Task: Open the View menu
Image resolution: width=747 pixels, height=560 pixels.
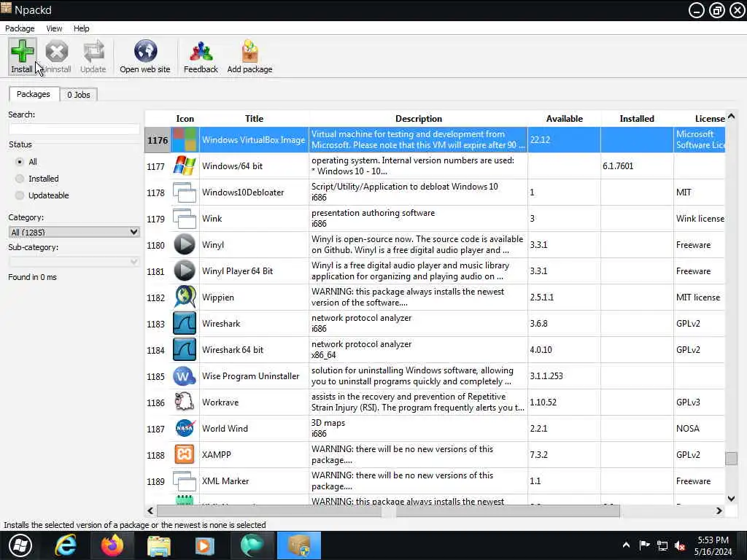Action: (54, 28)
